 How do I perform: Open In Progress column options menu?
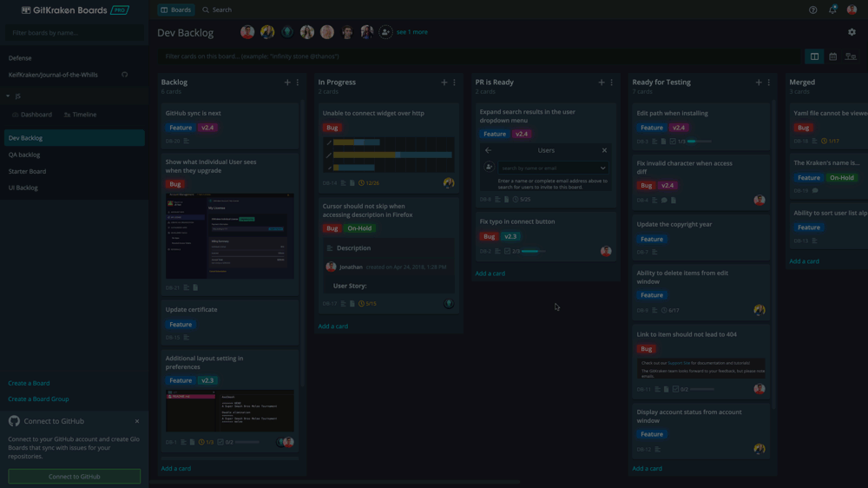pyautogui.click(x=455, y=82)
